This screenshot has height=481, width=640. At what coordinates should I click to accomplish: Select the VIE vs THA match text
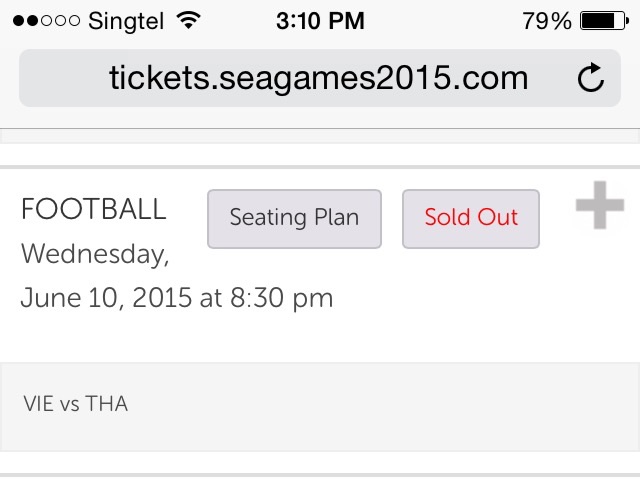[x=76, y=405]
